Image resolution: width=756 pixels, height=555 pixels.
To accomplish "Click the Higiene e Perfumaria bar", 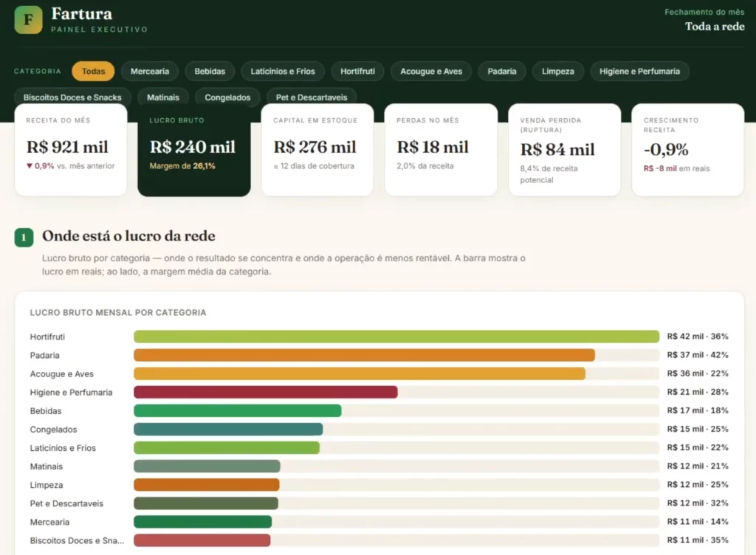I will click(x=266, y=392).
